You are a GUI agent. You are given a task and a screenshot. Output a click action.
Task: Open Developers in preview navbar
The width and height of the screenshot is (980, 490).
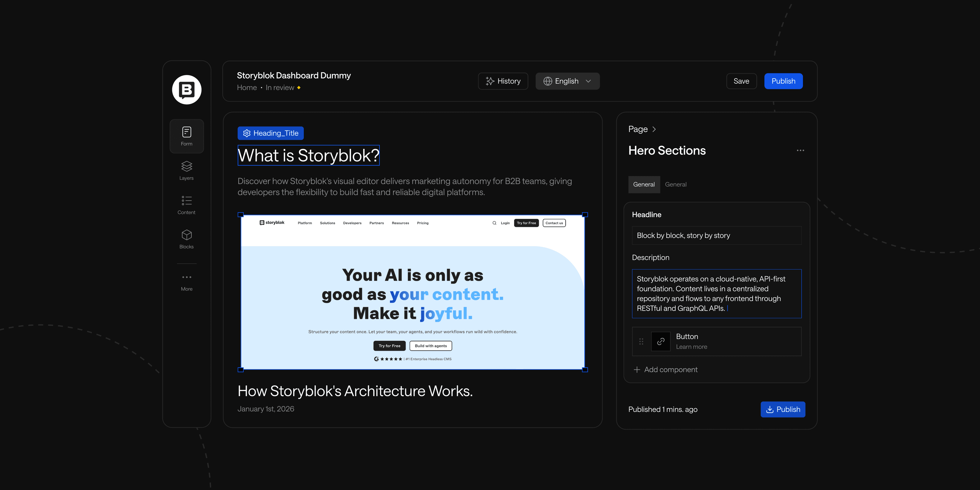[x=352, y=223]
